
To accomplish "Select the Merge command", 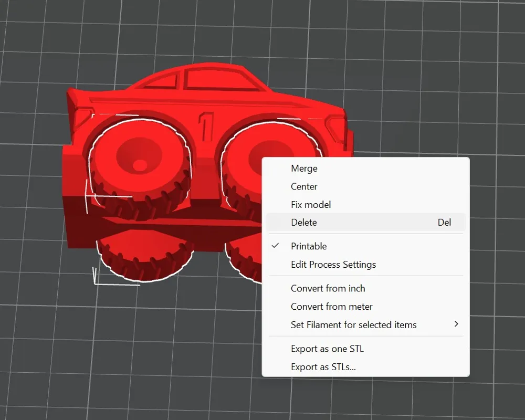I will (304, 169).
